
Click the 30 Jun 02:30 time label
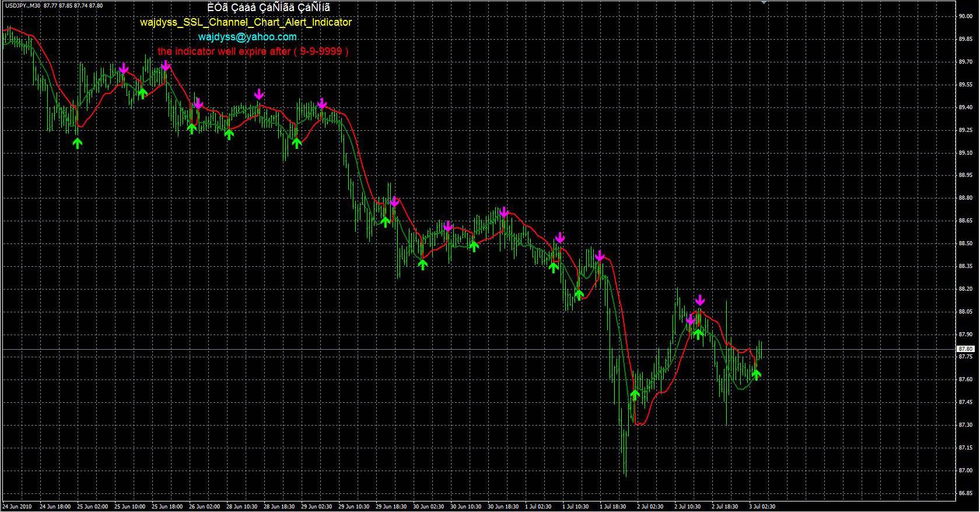(429, 507)
